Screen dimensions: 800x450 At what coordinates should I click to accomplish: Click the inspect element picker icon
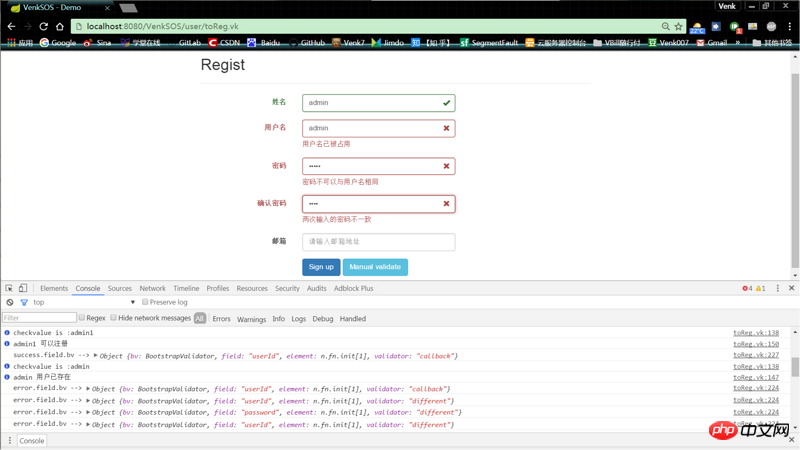point(9,288)
